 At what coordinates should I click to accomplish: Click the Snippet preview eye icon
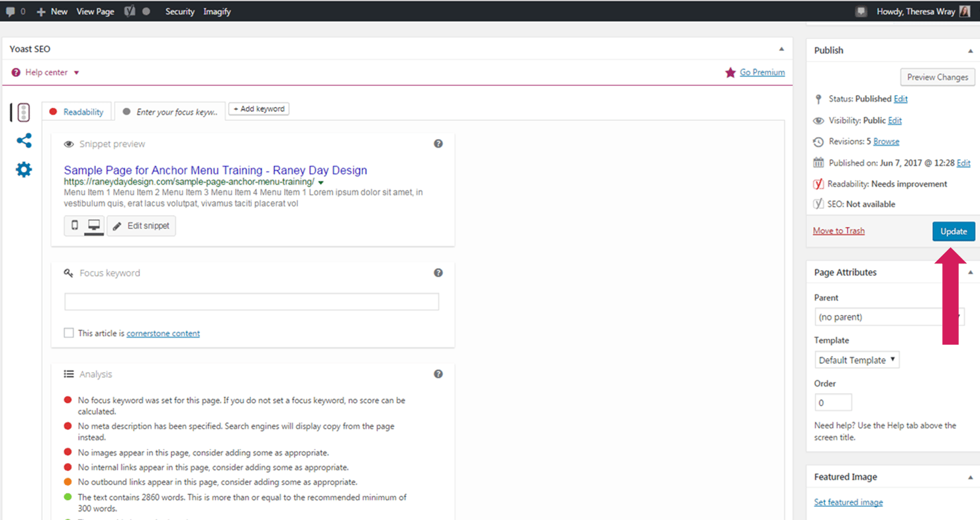69,144
